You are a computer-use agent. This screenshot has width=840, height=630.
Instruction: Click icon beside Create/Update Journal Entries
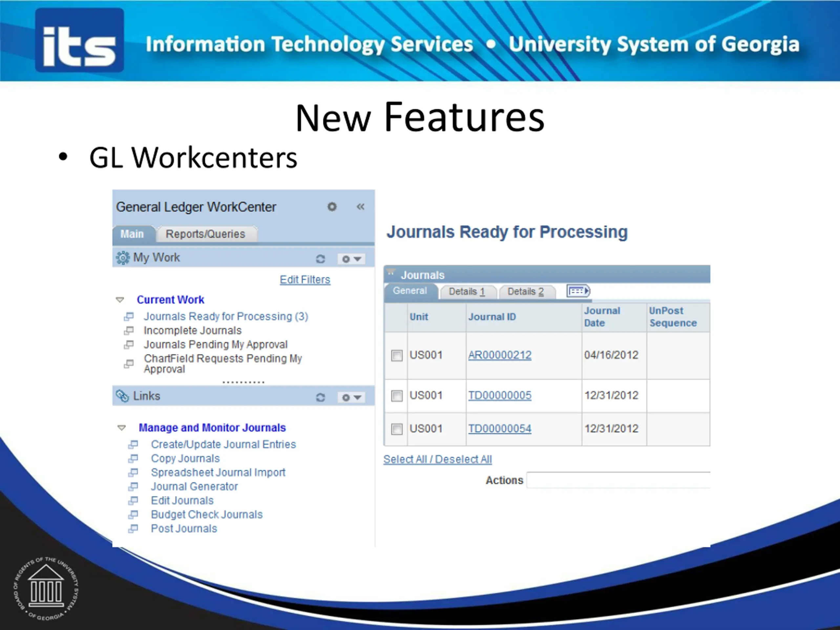pyautogui.click(x=133, y=444)
